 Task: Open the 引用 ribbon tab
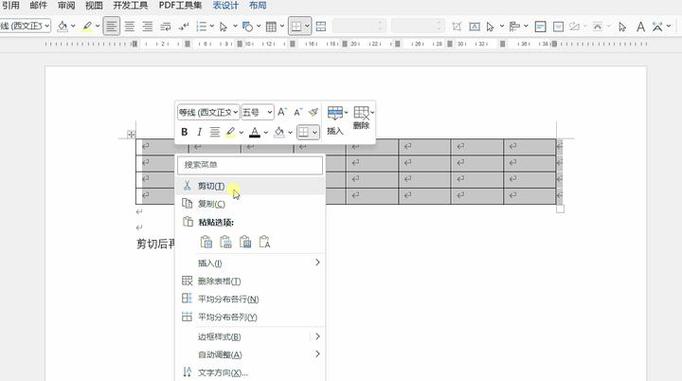tap(10, 6)
